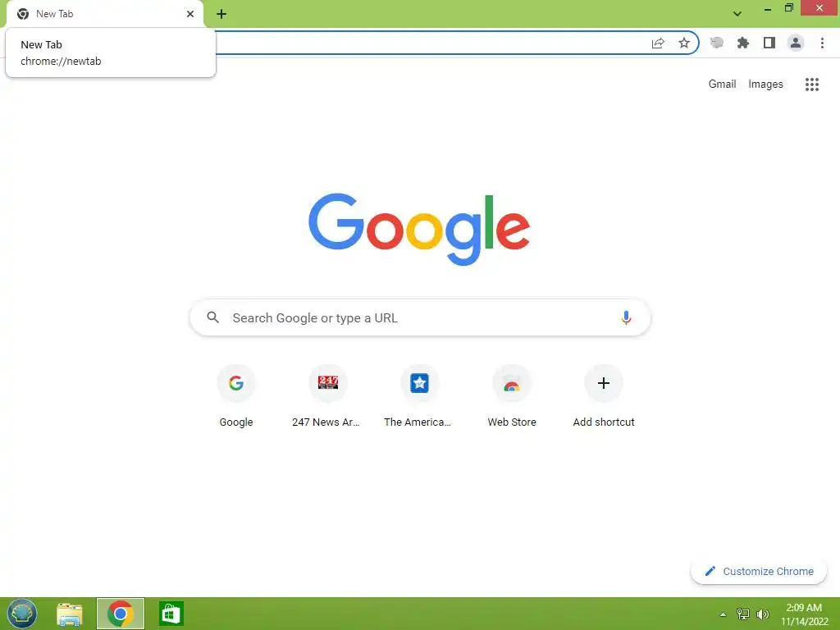Click the share this page icon
This screenshot has width=840, height=630.
[x=658, y=43]
